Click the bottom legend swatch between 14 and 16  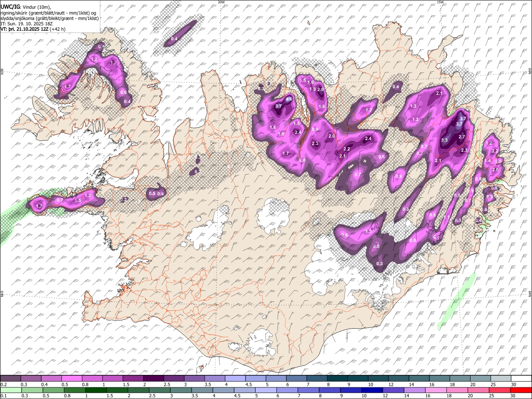(414, 390)
